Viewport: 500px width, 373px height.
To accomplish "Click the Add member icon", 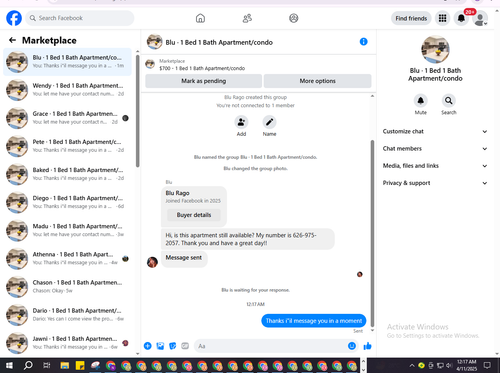I will pyautogui.click(x=241, y=122).
